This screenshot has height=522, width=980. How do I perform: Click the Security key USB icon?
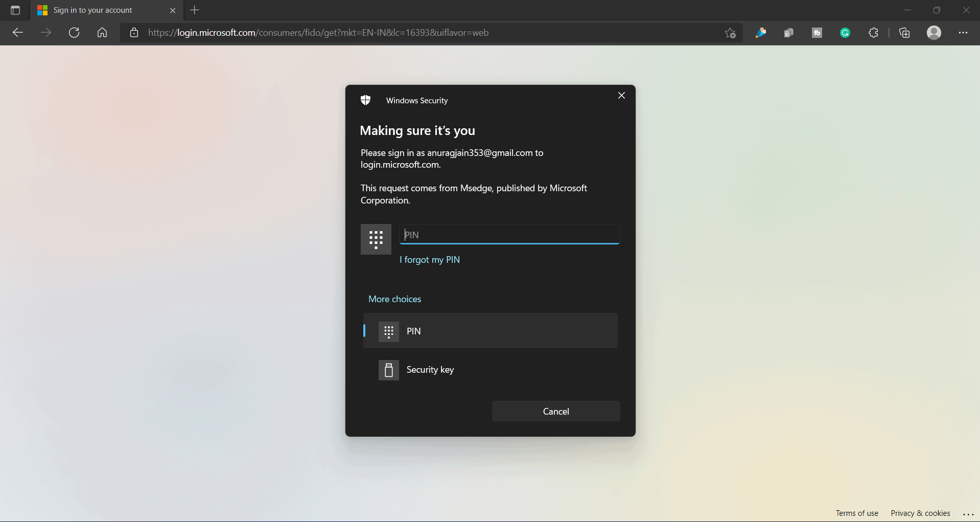[x=389, y=370]
